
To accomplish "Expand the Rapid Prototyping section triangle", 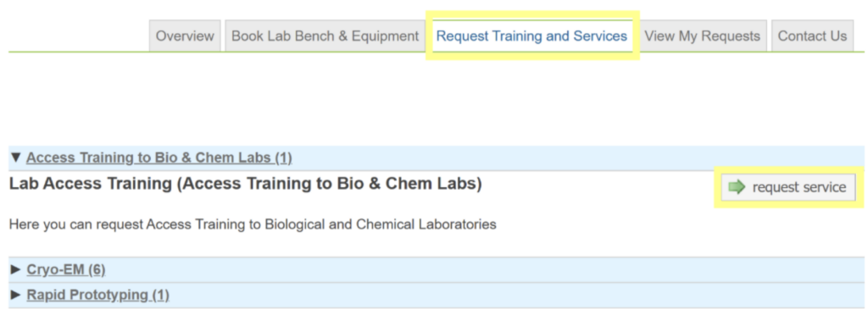I will tap(16, 295).
